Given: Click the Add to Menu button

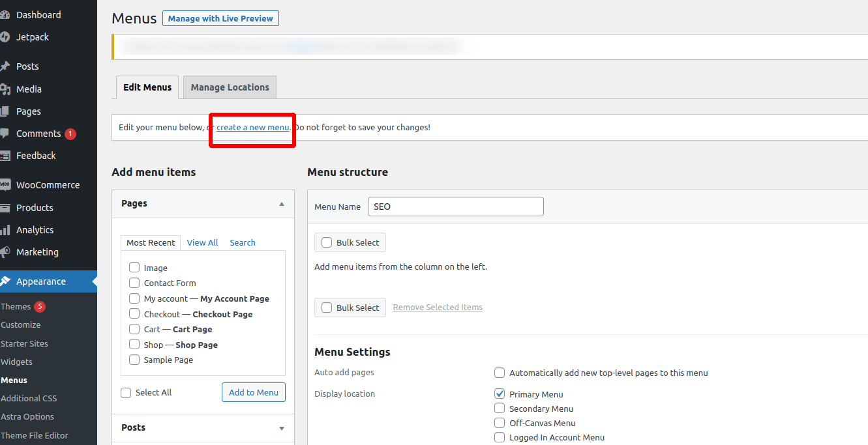Looking at the screenshot, I should [254, 392].
